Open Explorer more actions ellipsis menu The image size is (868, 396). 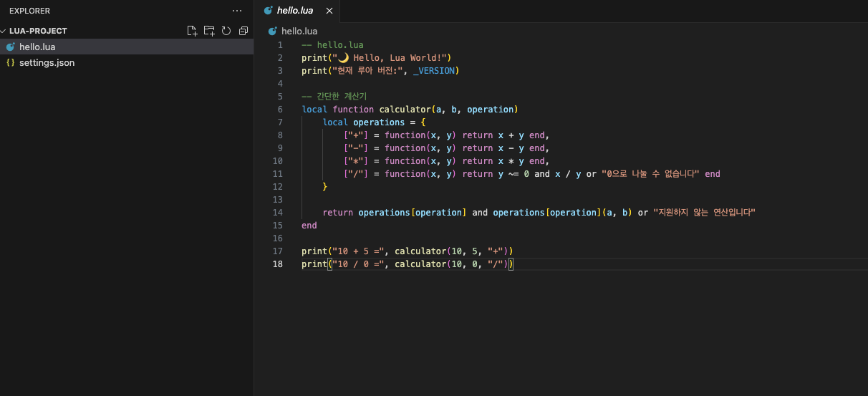coord(237,11)
